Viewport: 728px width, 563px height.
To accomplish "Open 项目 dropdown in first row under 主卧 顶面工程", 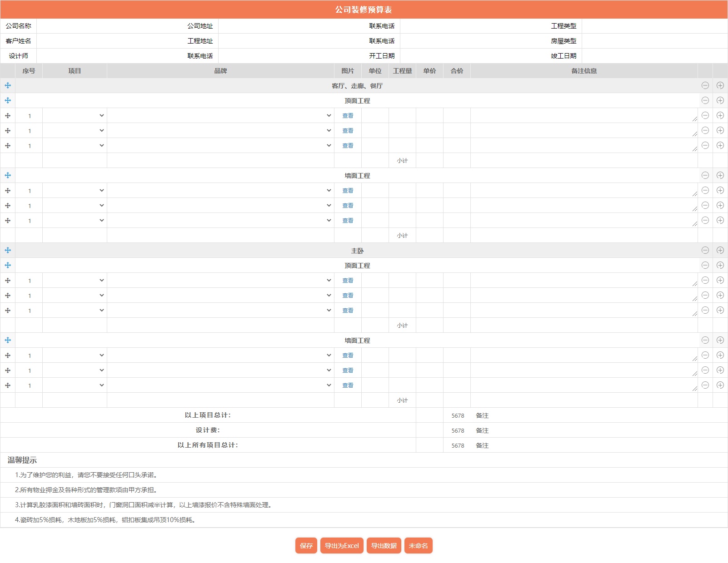I will (x=75, y=280).
